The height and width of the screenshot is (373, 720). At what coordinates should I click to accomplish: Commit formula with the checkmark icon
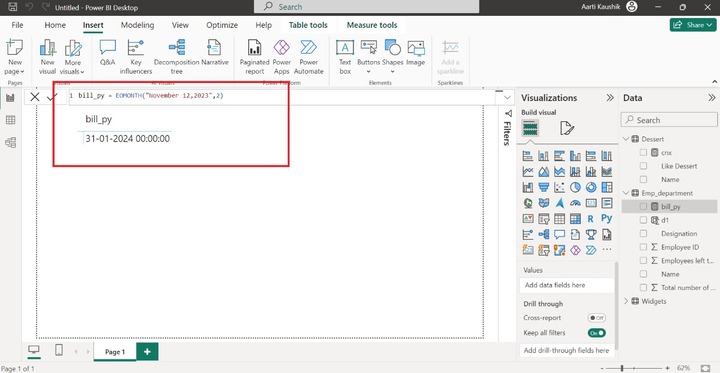tap(51, 96)
